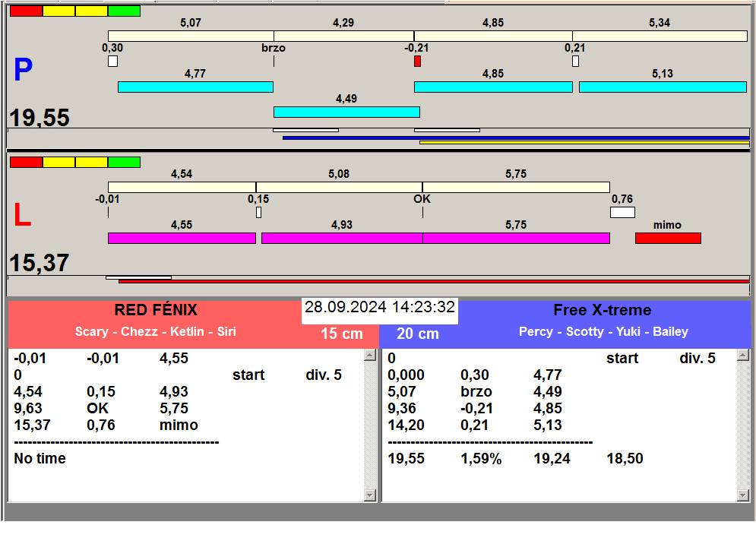Screen dimensions: 756x544
Task: Click the red start light in lane L
Action: click(x=26, y=162)
